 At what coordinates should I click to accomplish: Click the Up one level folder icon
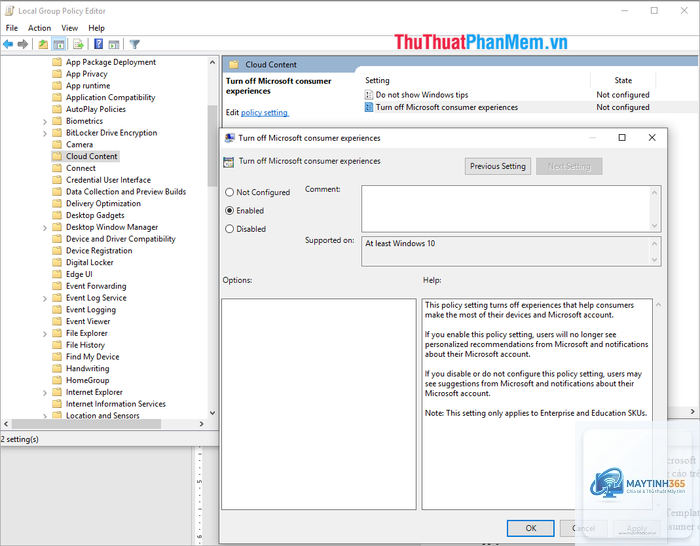[x=43, y=44]
